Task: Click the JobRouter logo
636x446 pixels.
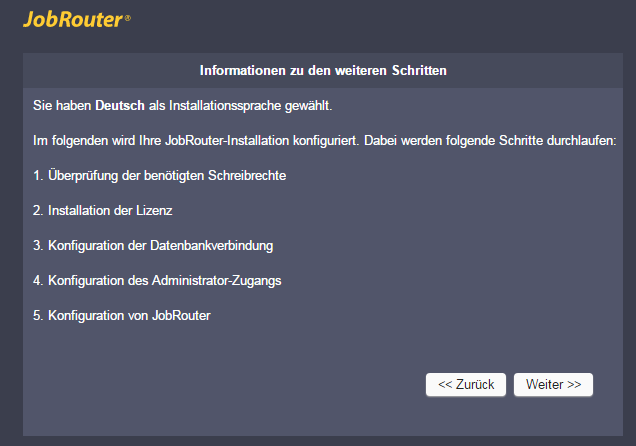Action: [72, 19]
